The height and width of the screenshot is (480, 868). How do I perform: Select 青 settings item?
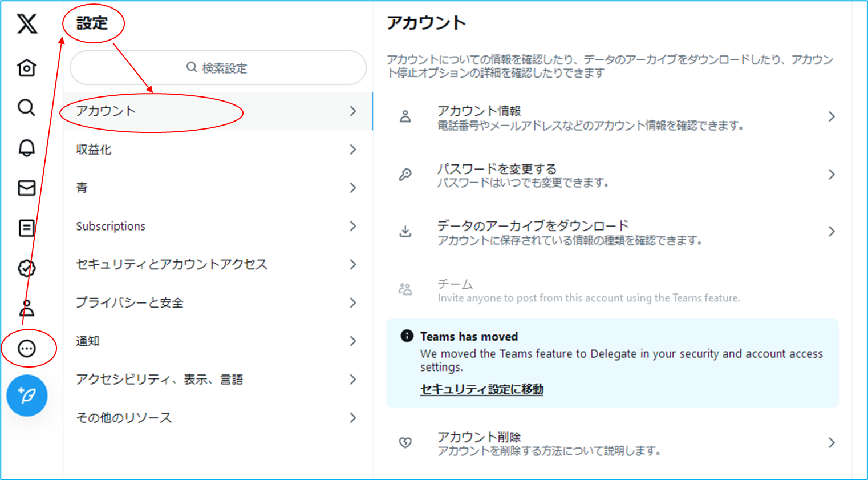click(x=218, y=188)
